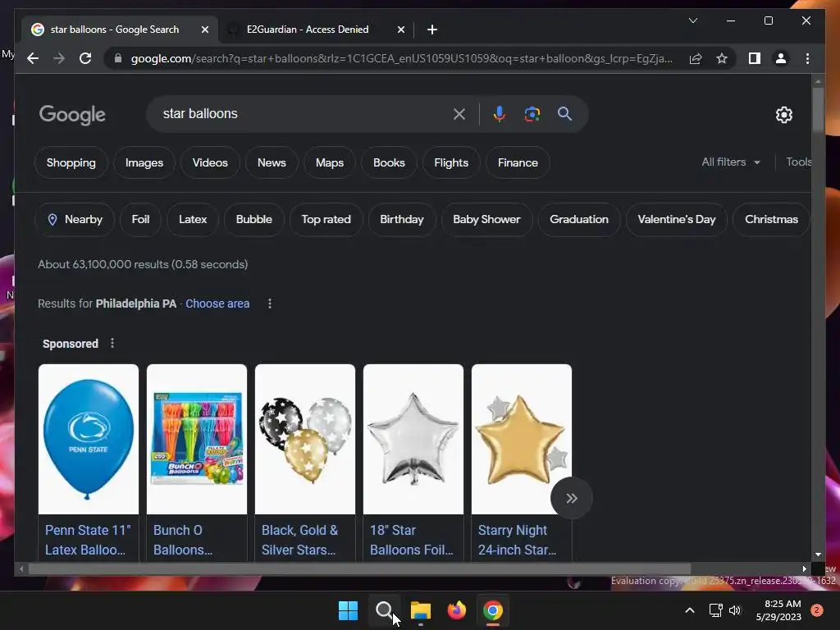840x630 pixels.
Task: Filter by Latex chip
Action: (x=193, y=220)
